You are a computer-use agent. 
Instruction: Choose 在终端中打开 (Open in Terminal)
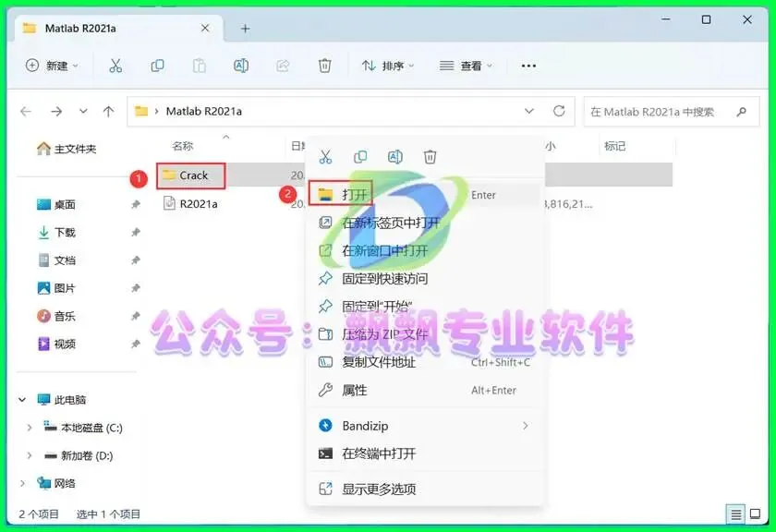425,453
